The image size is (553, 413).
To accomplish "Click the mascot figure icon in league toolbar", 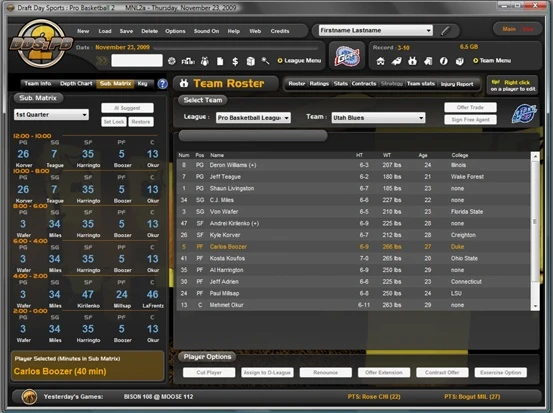I will [x=205, y=61].
